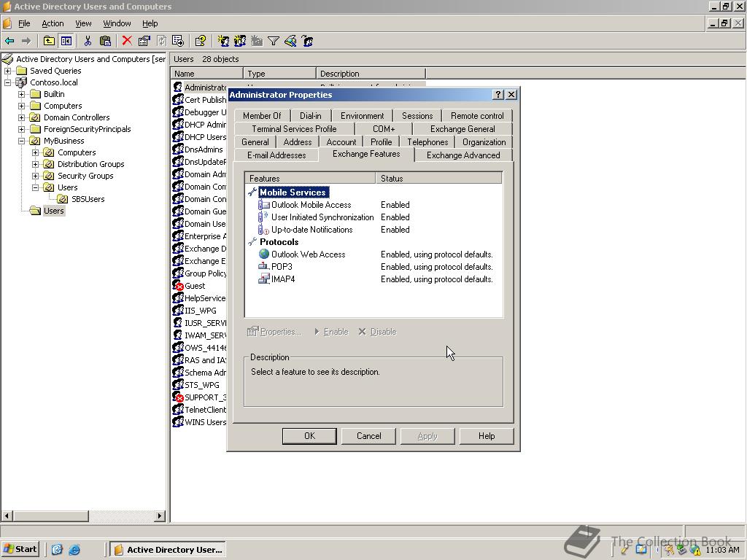The image size is (747, 560).
Task: Click Up-to-date Notifications feature icon
Action: (263, 230)
